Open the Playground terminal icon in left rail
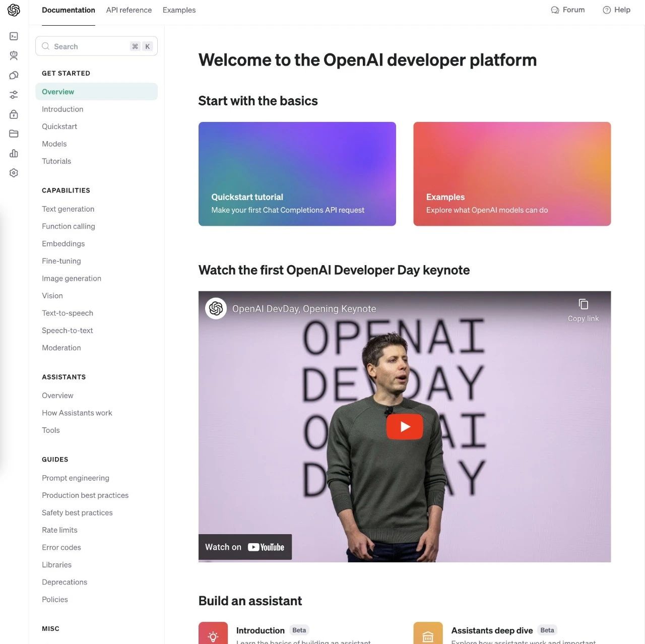645x644 pixels. (x=14, y=36)
